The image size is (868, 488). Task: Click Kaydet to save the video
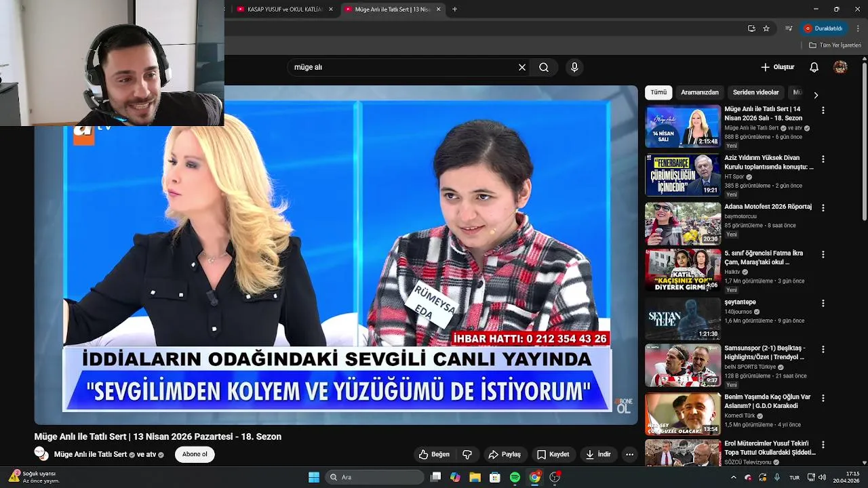pyautogui.click(x=553, y=454)
